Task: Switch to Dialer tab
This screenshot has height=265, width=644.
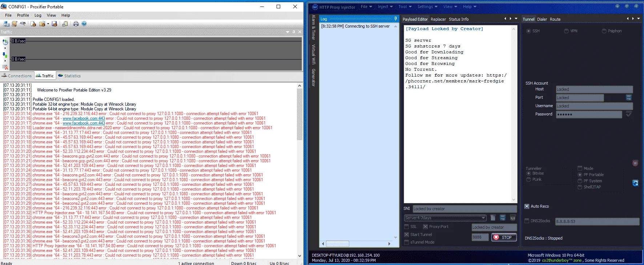Action: (542, 19)
